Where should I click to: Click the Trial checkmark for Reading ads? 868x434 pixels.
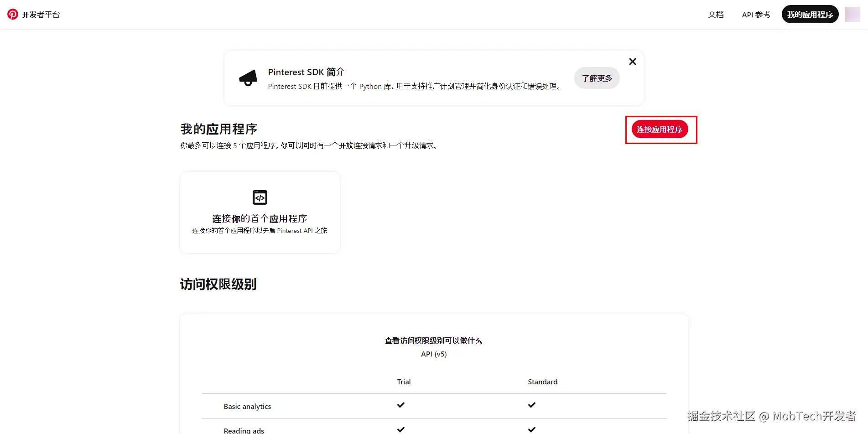pos(401,429)
